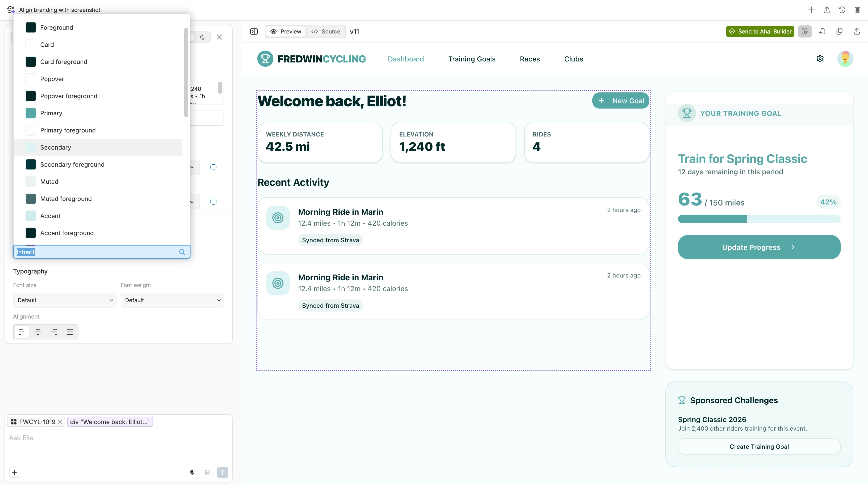868x485 pixels.
Task: Click the training goal progress bar
Action: click(x=759, y=219)
